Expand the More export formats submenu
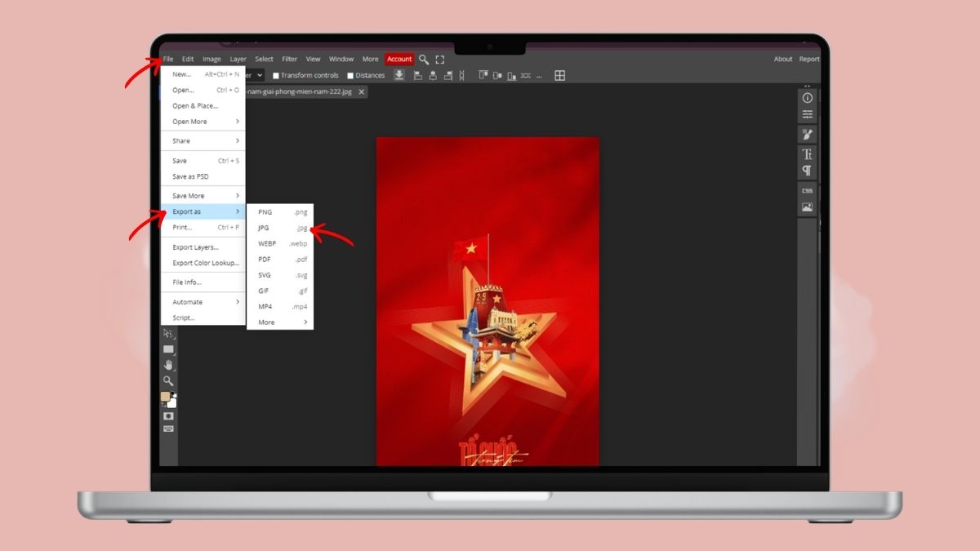This screenshot has width=980, height=551. (x=280, y=322)
